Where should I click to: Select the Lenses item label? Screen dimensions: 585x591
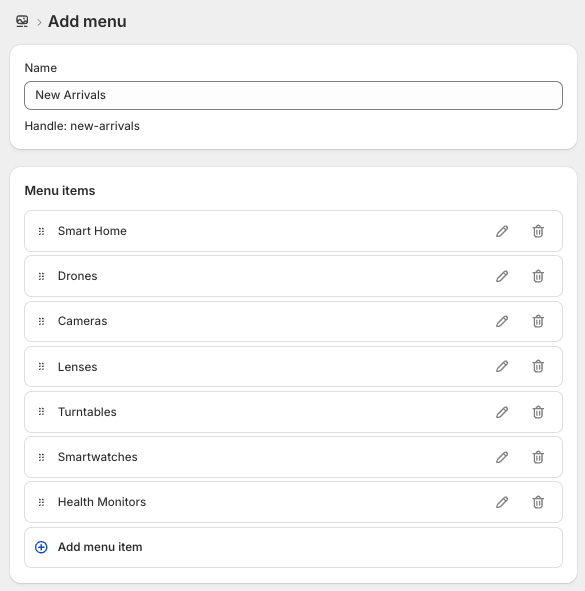tap(77, 367)
